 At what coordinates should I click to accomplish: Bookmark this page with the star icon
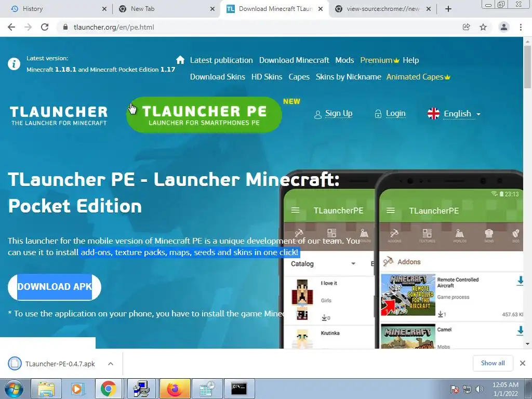click(x=483, y=27)
